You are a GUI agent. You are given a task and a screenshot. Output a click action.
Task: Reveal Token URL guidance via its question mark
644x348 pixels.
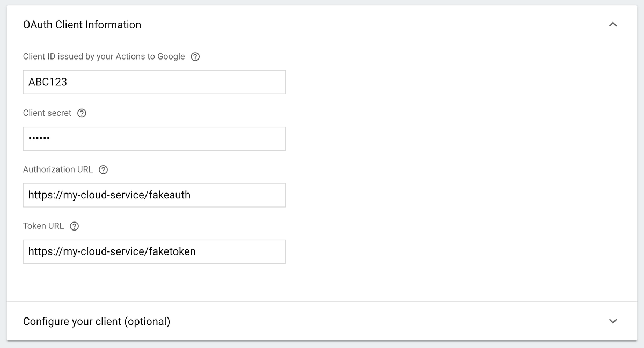coord(74,226)
